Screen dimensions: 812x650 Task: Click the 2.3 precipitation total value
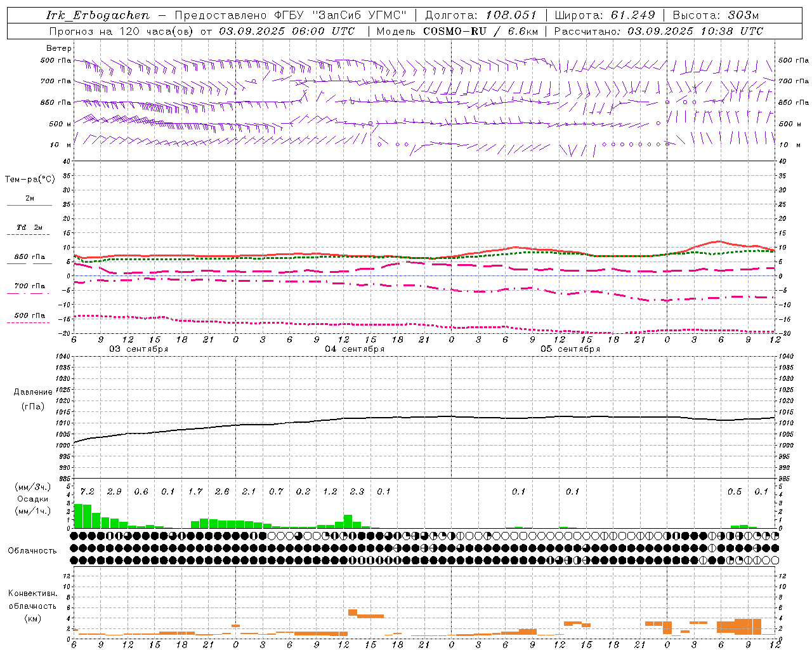[x=357, y=492]
